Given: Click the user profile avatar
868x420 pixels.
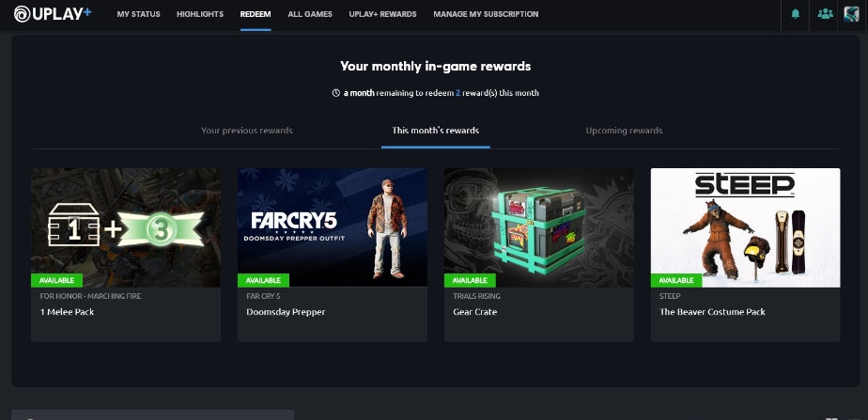Looking at the screenshot, I should (x=851, y=14).
